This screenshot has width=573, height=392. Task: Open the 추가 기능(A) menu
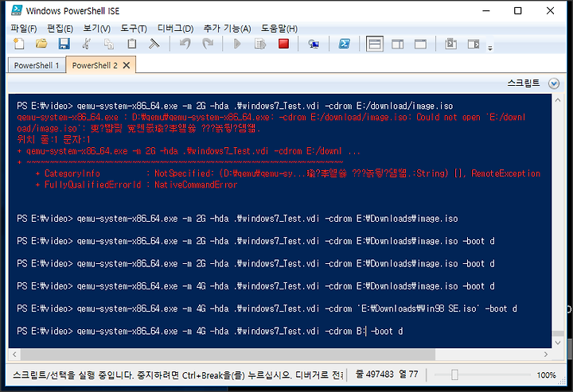(x=227, y=29)
